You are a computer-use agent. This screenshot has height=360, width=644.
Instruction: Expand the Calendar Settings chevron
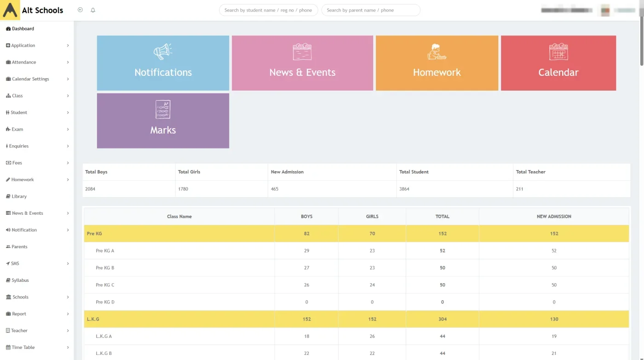(68, 79)
